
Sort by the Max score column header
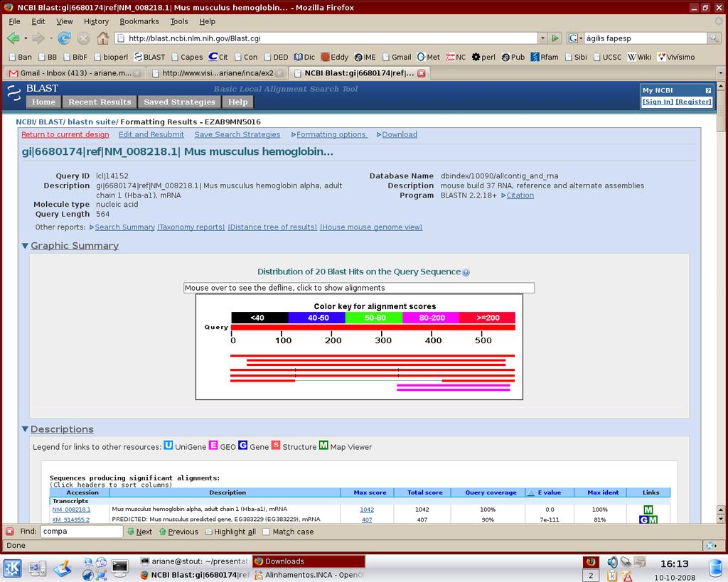tap(370, 492)
